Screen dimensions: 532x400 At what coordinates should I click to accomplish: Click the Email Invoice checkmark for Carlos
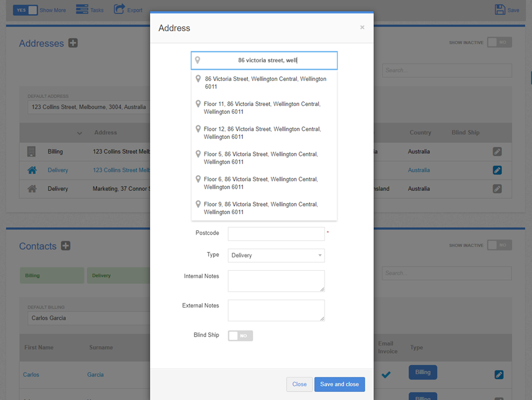(x=386, y=375)
